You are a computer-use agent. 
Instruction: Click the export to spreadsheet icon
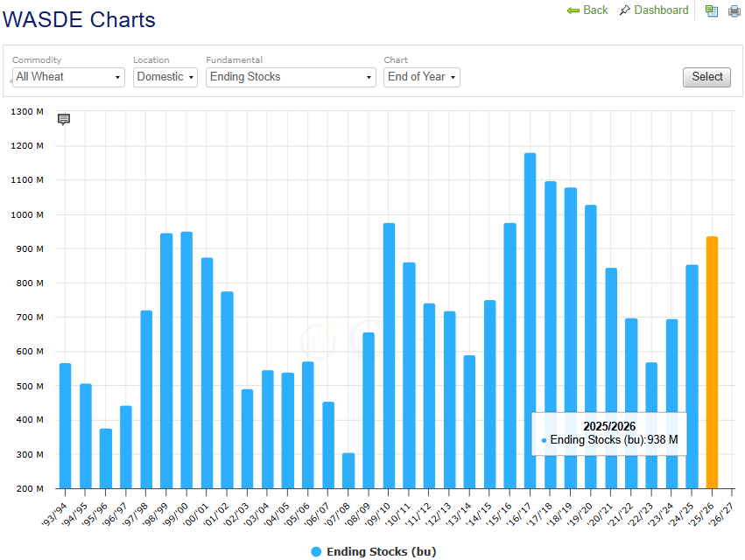coord(712,11)
